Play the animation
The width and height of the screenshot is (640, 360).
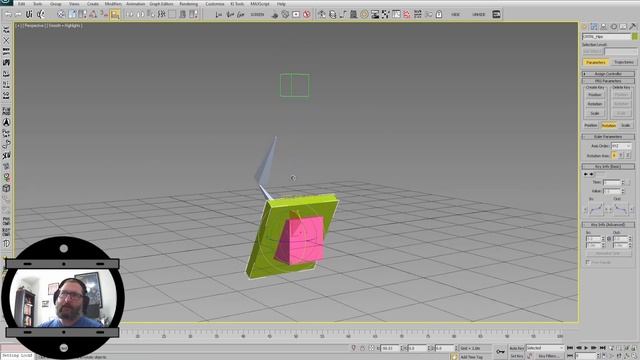pyautogui.click(x=586, y=348)
